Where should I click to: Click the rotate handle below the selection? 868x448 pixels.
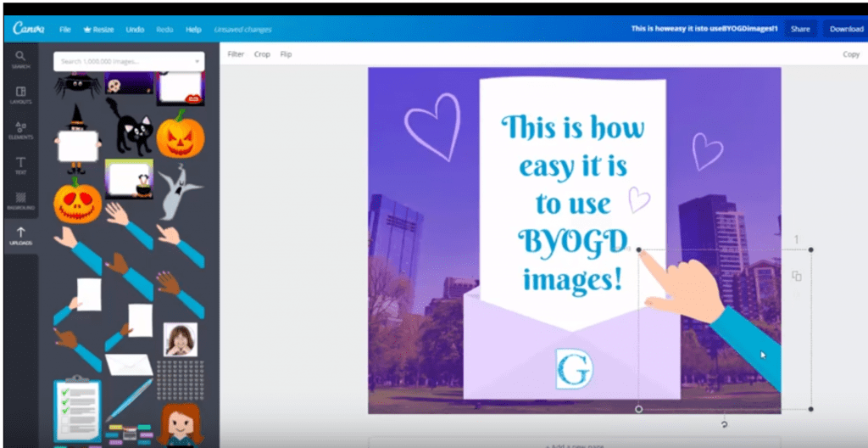point(725,425)
